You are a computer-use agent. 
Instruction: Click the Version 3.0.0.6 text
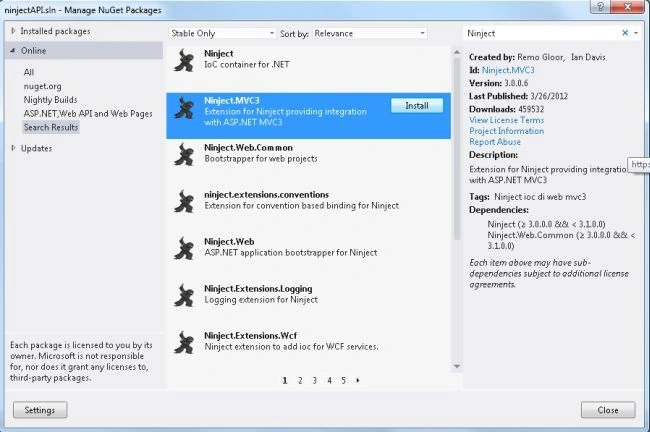pos(498,83)
